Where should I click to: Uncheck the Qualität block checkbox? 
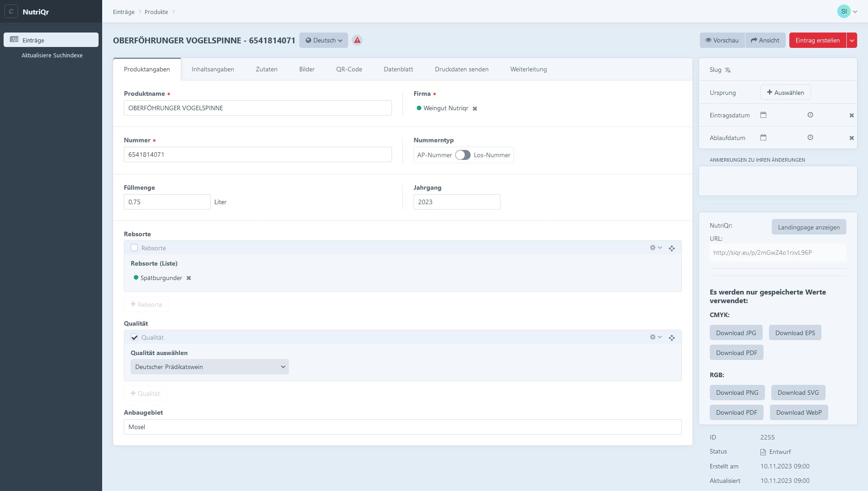pos(134,337)
